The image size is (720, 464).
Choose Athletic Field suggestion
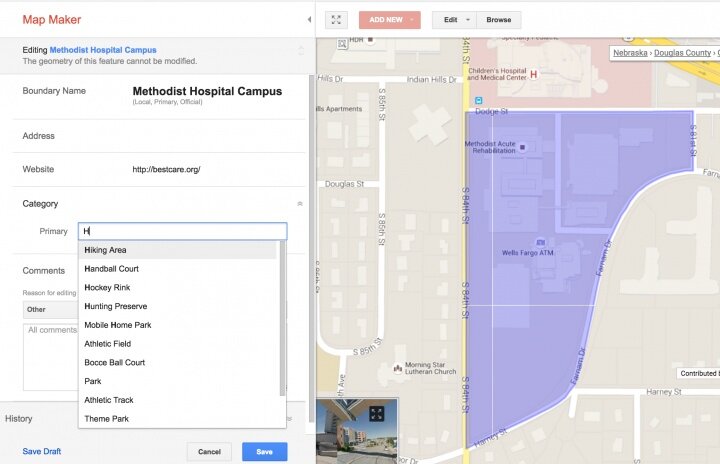point(178,344)
